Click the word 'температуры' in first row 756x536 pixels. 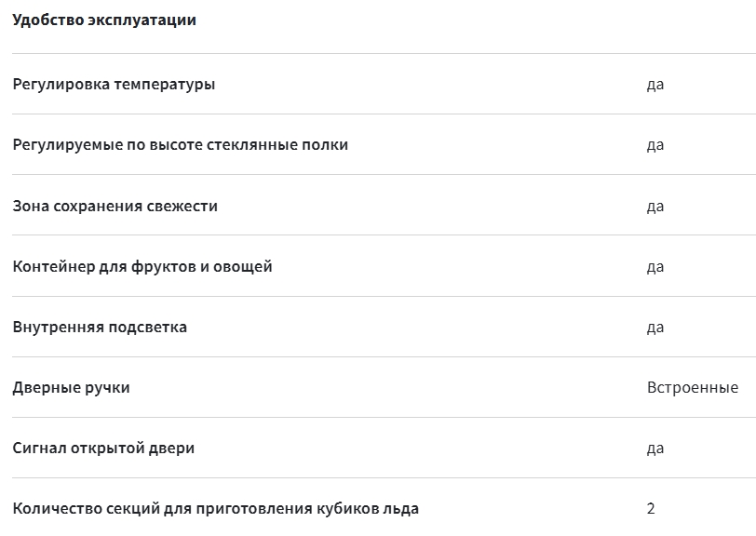165,85
